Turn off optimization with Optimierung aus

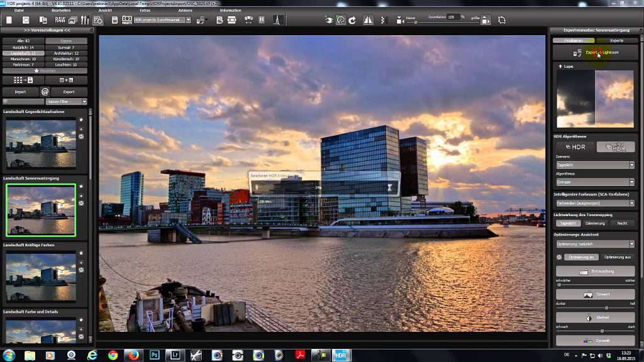pos(618,257)
